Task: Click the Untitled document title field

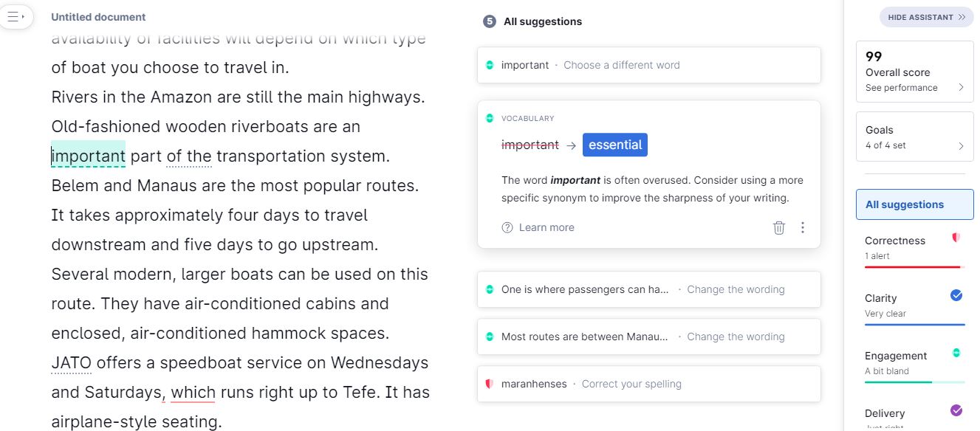Action: click(98, 17)
